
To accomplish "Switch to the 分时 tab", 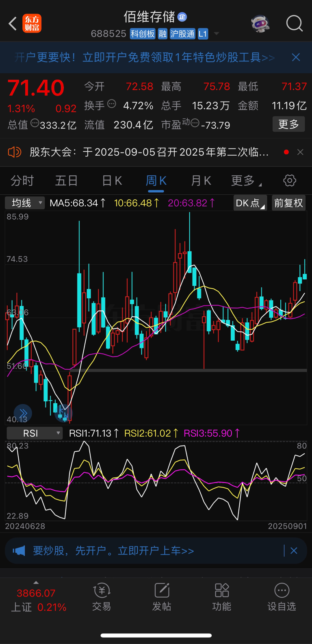I will [22, 181].
